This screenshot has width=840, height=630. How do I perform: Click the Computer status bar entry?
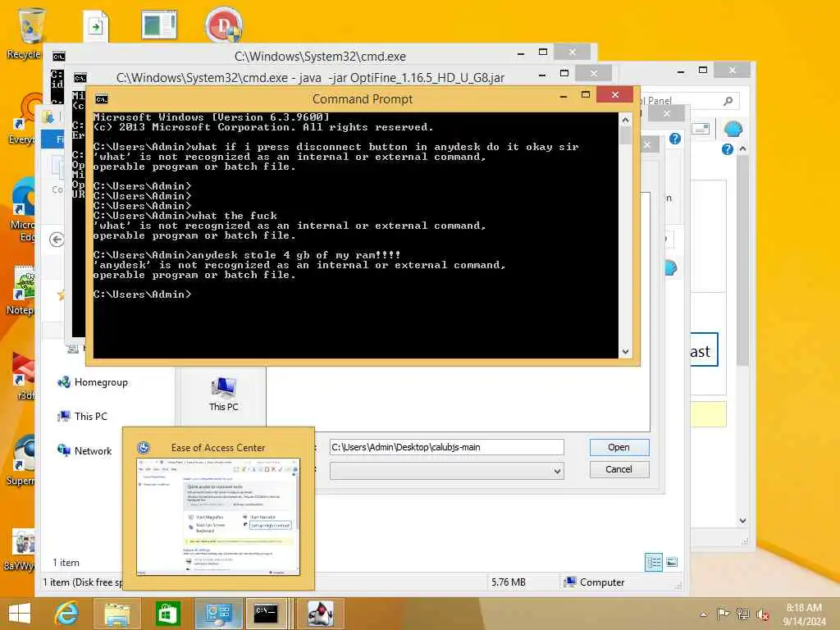pyautogui.click(x=595, y=582)
